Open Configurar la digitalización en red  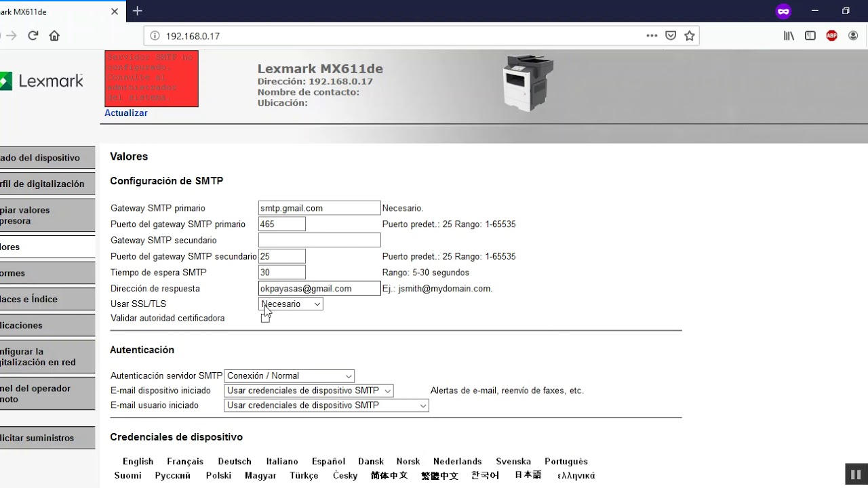coord(47,357)
